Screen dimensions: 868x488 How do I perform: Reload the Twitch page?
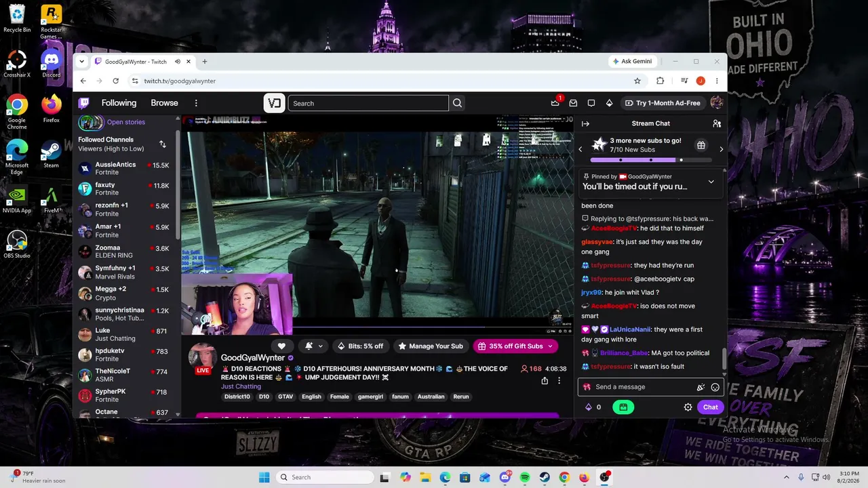pos(116,81)
